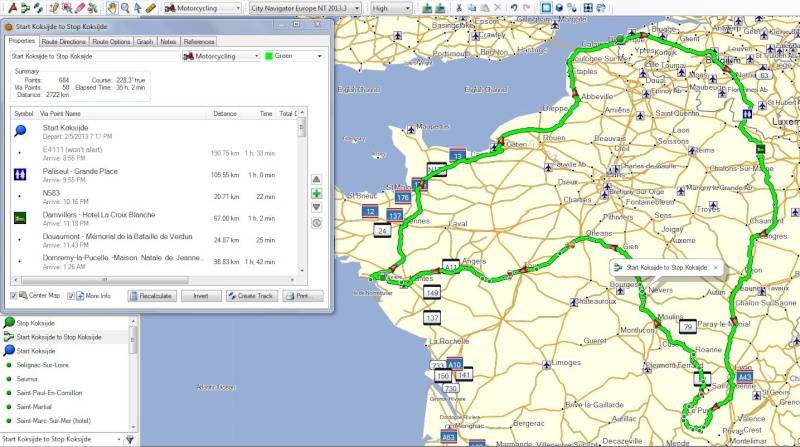Select the Insert pencil tool
The width and height of the screenshot is (800, 447).
[x=55, y=8]
